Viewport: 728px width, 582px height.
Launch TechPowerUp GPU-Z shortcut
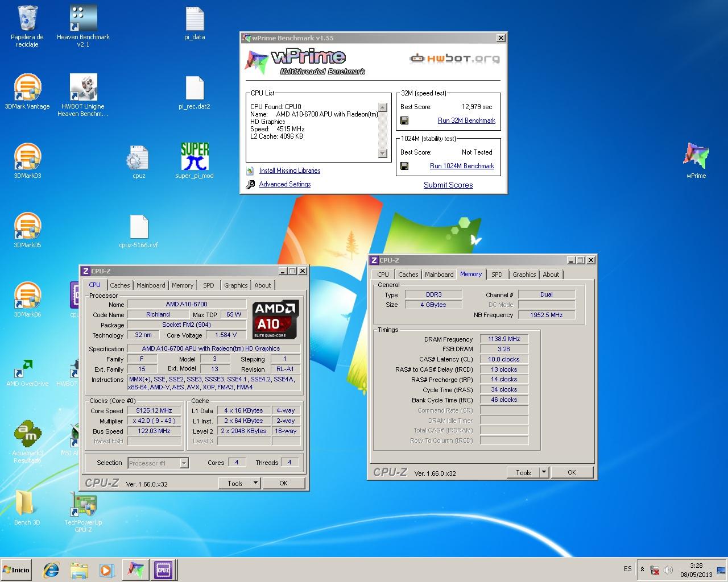(x=83, y=513)
